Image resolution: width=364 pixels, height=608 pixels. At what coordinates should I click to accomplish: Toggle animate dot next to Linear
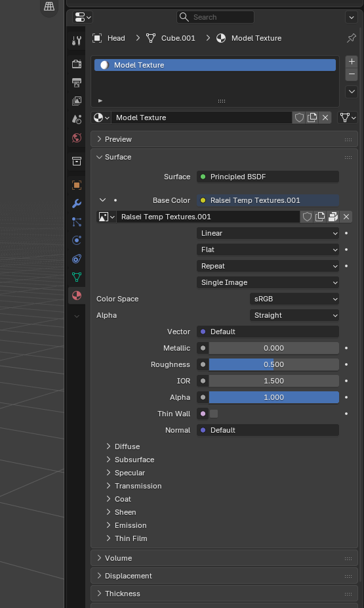(346, 233)
